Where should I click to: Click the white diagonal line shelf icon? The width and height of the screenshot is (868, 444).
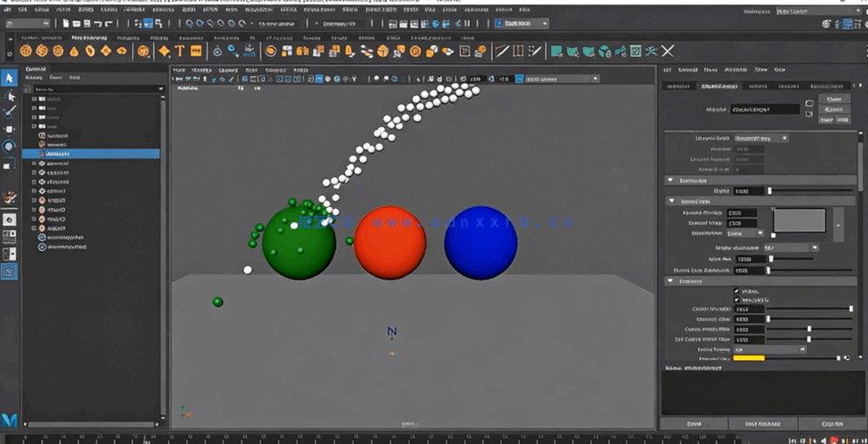(x=502, y=52)
